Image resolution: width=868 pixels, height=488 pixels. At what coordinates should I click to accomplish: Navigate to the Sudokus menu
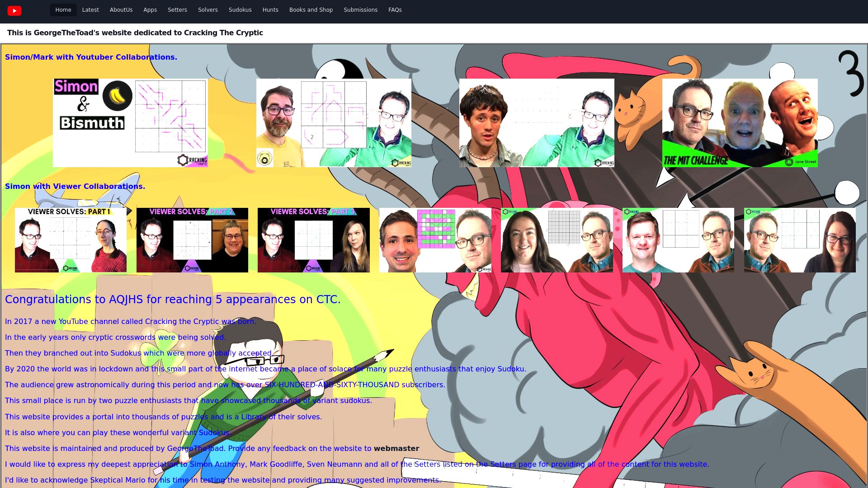240,10
